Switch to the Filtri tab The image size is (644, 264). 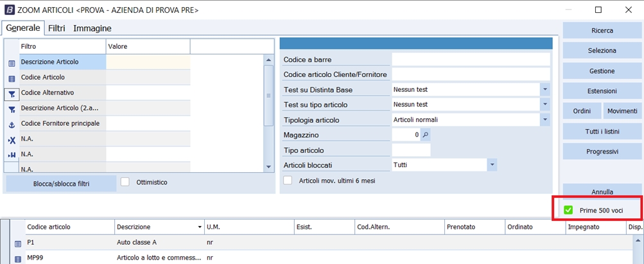pos(57,28)
